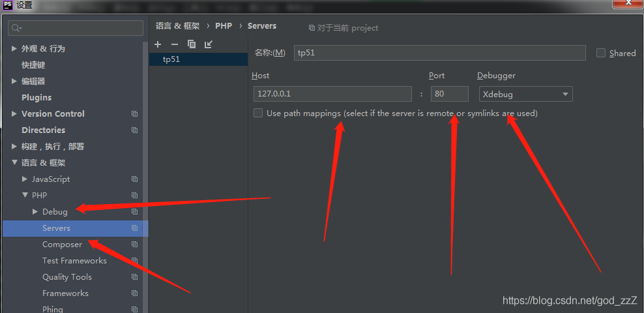This screenshot has width=644, height=313.
Task: Open the Plugins settings page
Action: click(x=37, y=98)
